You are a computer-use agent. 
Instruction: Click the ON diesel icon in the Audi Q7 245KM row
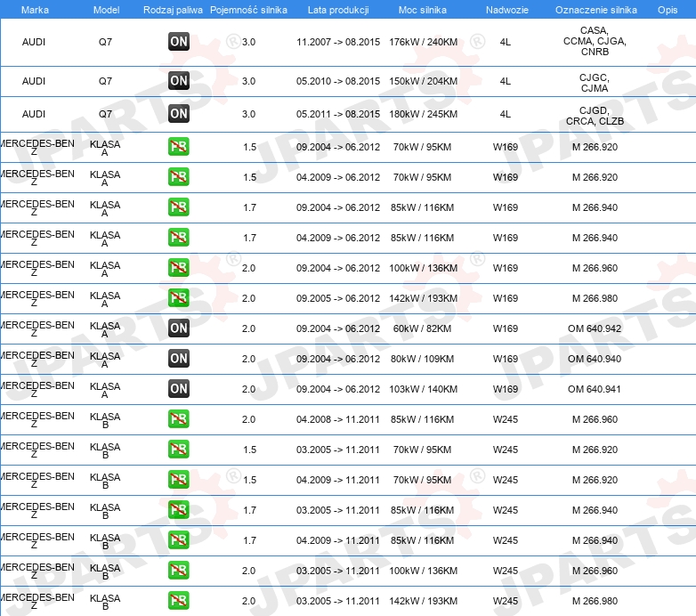pyautogui.click(x=179, y=114)
